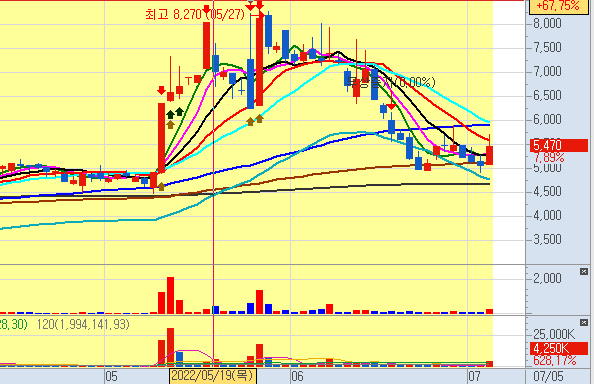Click the 7,89% change value
Image resolution: width=594 pixels, height=384 pixels.
coord(549,157)
